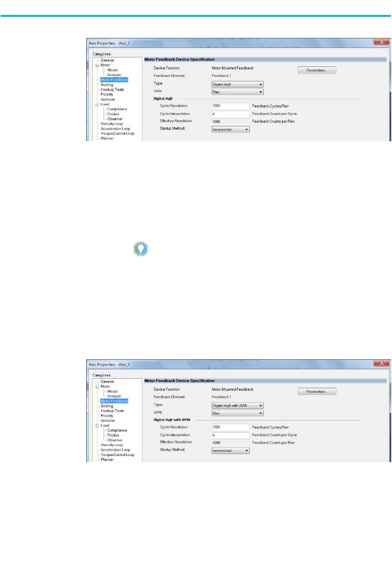The height and width of the screenshot is (577, 392).
Task: Select Acceleration Loop in AqB with UVW dialog
Action: [116, 450]
